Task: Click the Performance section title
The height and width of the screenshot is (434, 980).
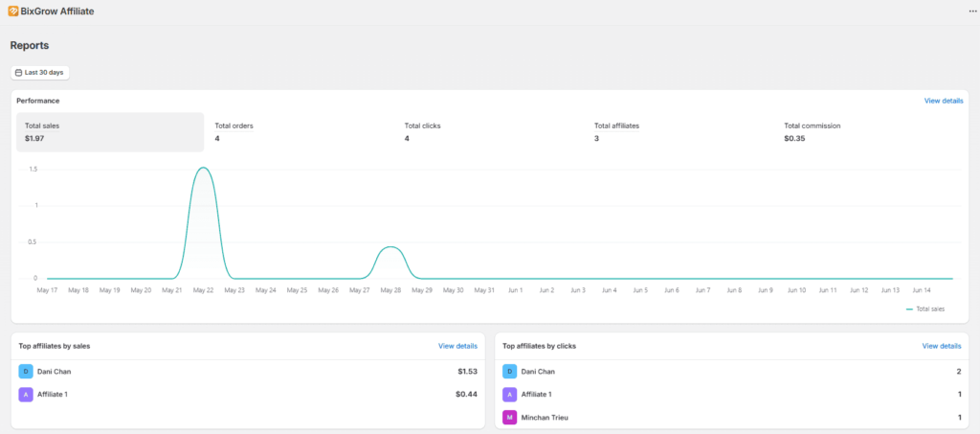Action: (x=38, y=101)
